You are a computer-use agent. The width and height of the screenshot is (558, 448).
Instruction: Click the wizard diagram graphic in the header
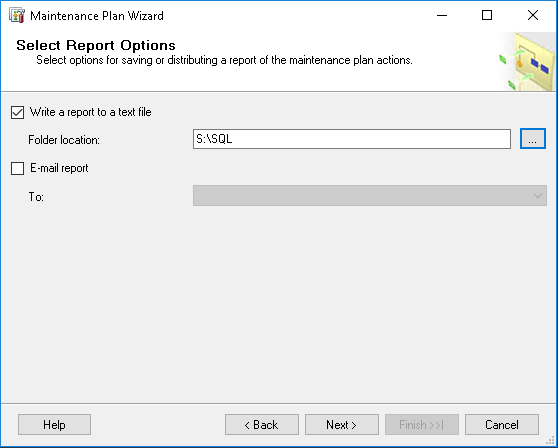coord(527,62)
